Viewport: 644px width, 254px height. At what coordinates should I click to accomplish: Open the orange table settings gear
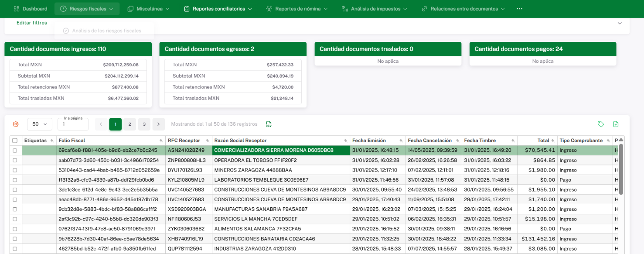click(x=16, y=124)
